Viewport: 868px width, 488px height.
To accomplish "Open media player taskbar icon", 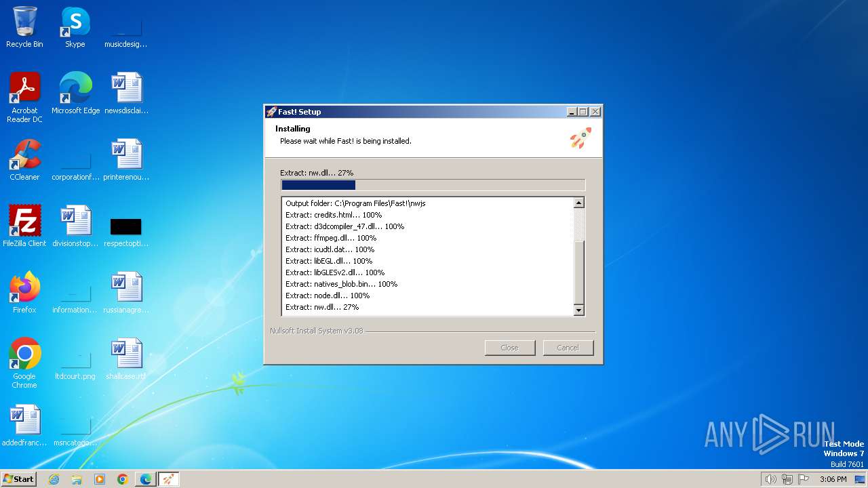I will [x=100, y=479].
